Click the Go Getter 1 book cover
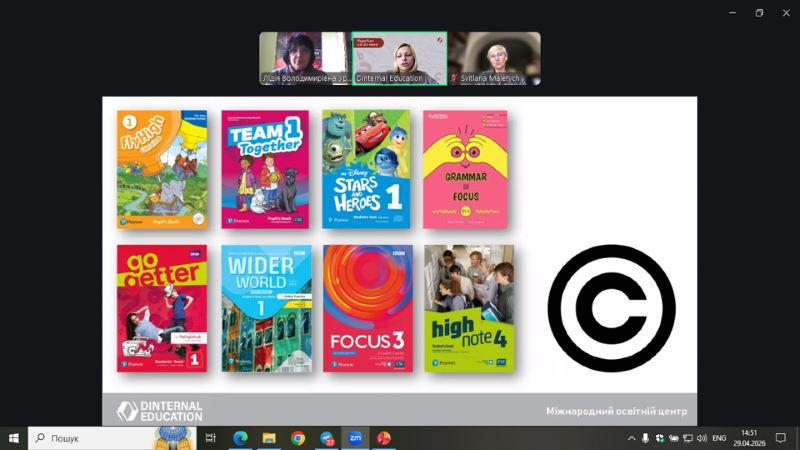The image size is (800, 450). click(162, 308)
